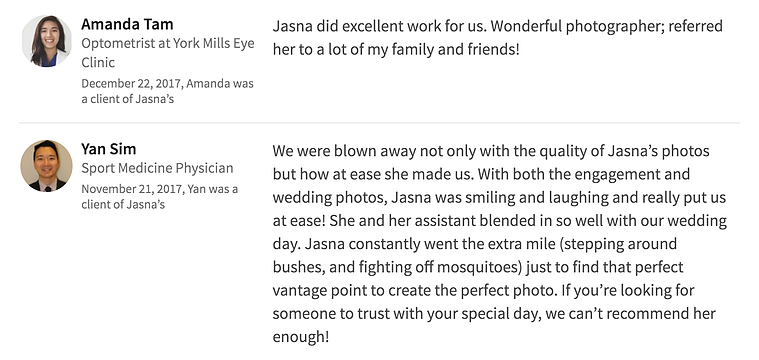Click the Sport Medicine Physician headline
Screen dimensions: 759x360
pos(157,168)
